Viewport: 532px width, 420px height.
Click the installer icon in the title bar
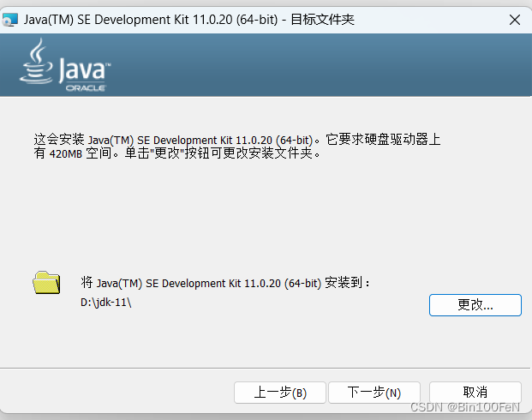point(9,20)
